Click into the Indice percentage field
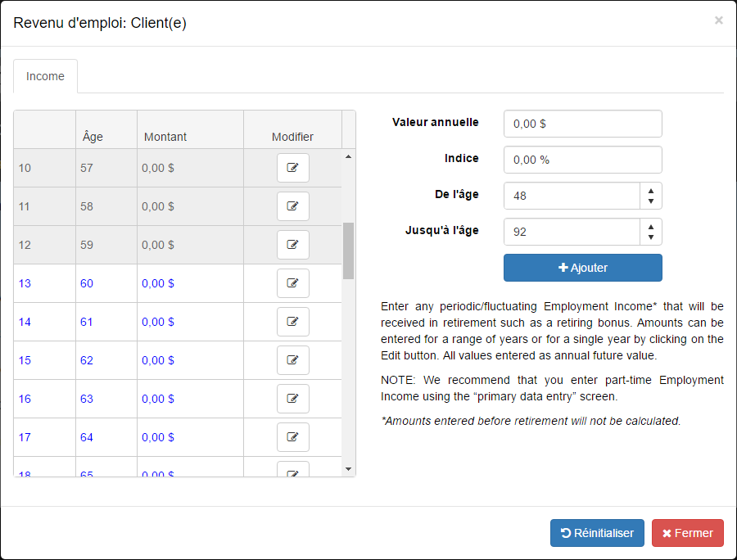Viewport: 737px width, 560px height. pyautogui.click(x=582, y=160)
